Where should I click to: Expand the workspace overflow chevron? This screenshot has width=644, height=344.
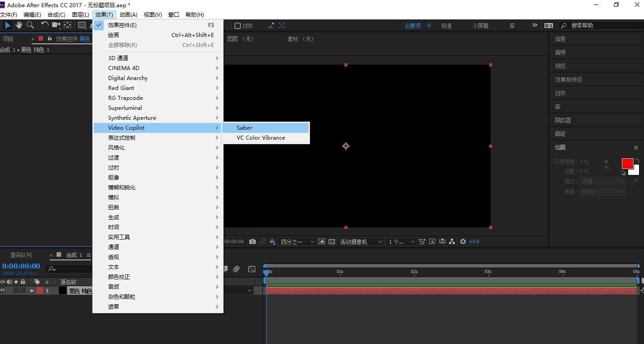534,25
